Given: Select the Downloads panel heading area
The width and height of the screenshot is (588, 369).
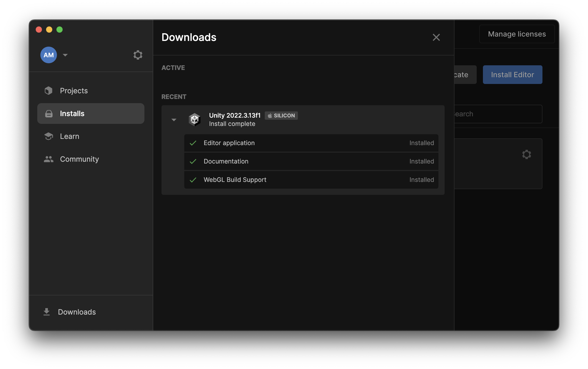Looking at the screenshot, I should pyautogui.click(x=189, y=37).
